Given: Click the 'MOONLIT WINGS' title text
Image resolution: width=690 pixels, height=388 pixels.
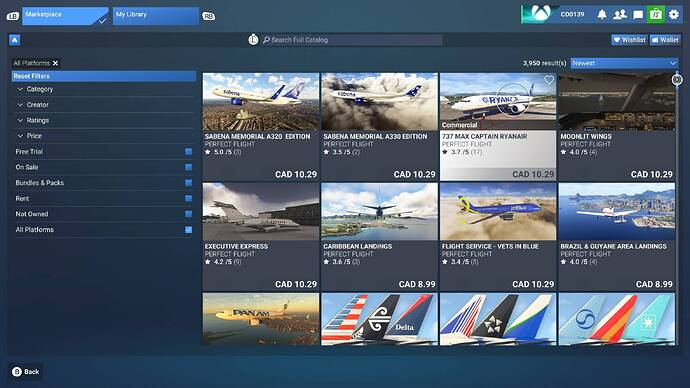Looking at the screenshot, I should [586, 137].
